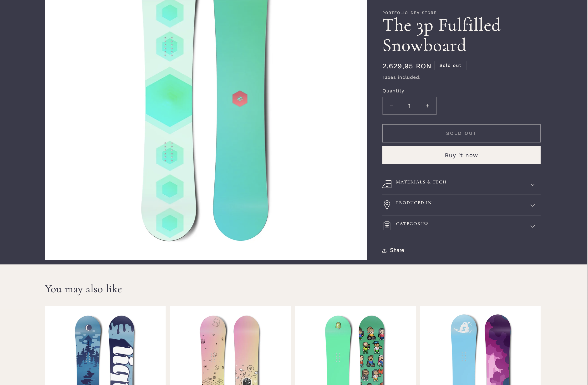The height and width of the screenshot is (385, 588).
Task: Click the clipboard icon beside Categories
Action: click(387, 226)
